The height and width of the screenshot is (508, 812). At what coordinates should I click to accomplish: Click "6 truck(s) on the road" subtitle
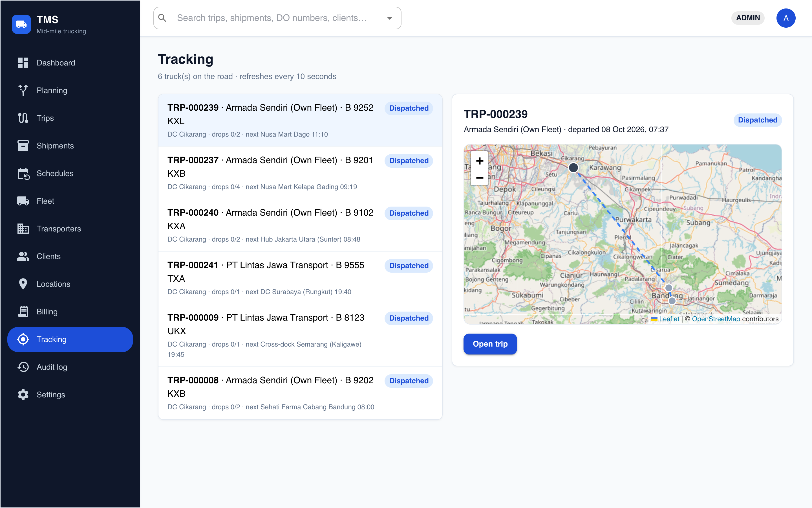click(x=195, y=76)
